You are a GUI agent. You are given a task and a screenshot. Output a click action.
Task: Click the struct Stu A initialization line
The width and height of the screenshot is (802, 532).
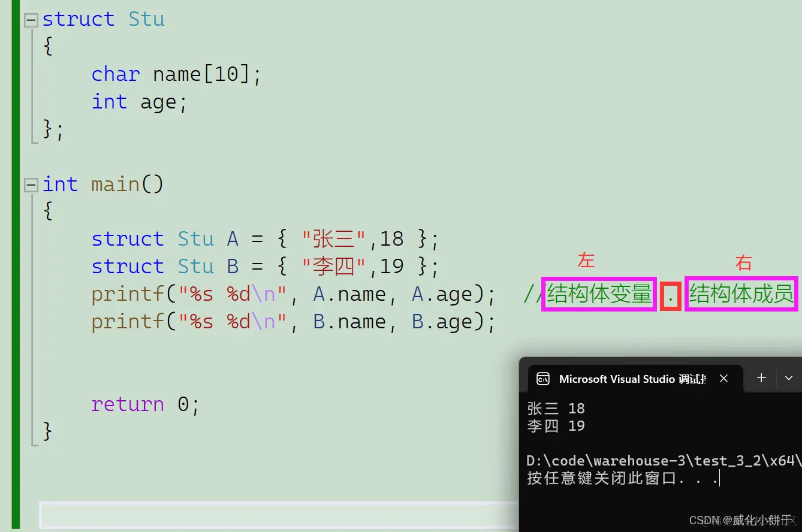tap(266, 239)
